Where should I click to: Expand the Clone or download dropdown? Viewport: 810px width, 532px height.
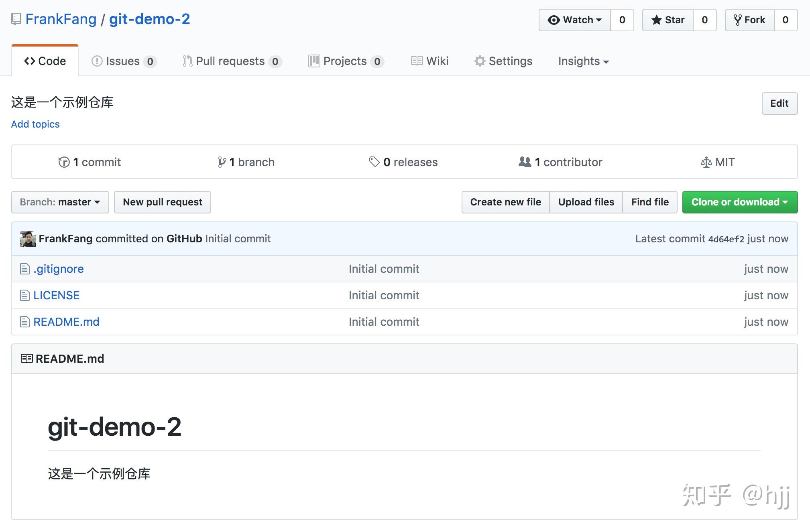point(739,202)
